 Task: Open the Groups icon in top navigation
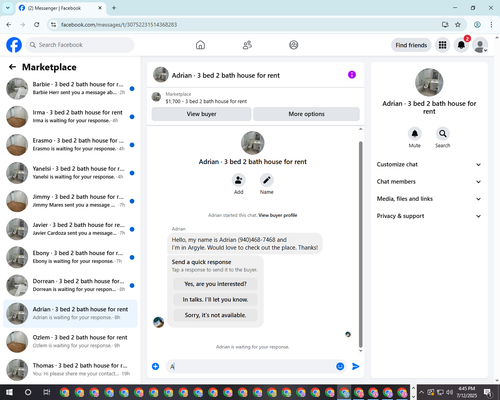click(294, 45)
